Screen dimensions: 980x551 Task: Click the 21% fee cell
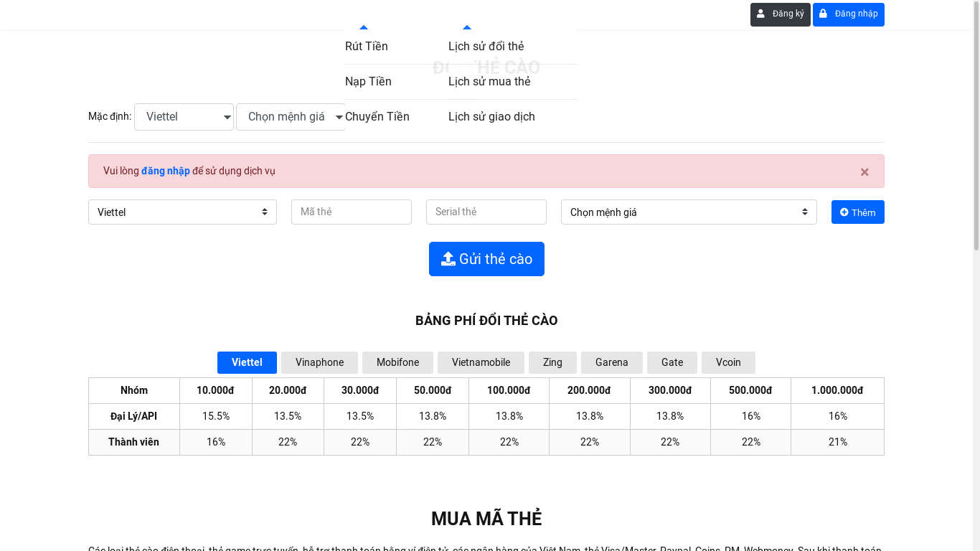[x=837, y=443]
